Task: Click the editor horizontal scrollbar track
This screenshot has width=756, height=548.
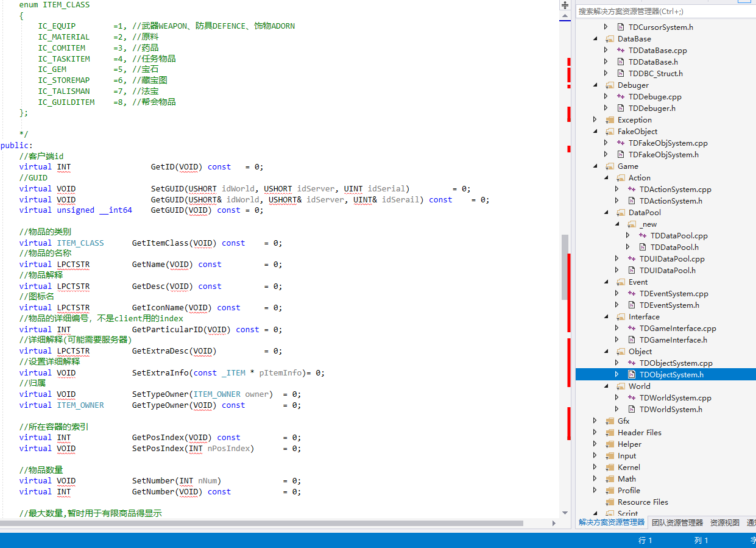Action: 536,523
